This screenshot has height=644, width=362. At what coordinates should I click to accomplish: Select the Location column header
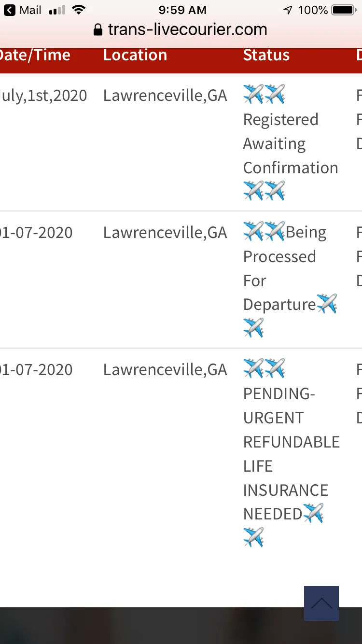click(135, 55)
